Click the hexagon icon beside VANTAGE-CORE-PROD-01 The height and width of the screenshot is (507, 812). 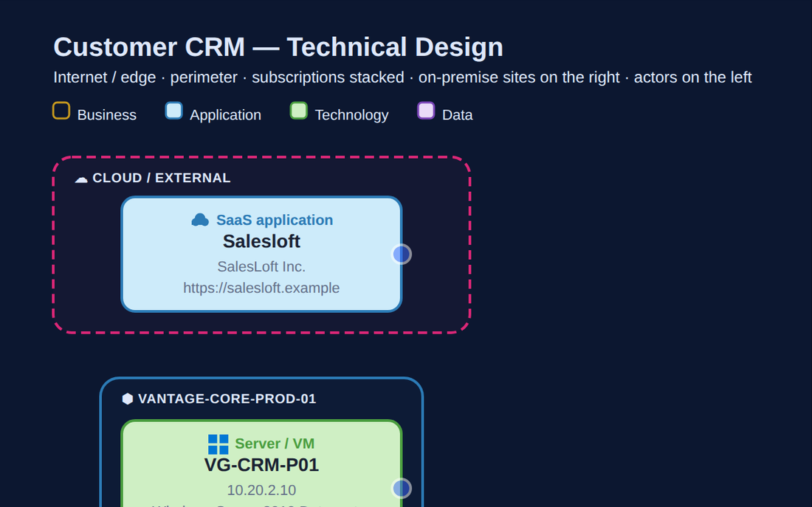[128, 399]
